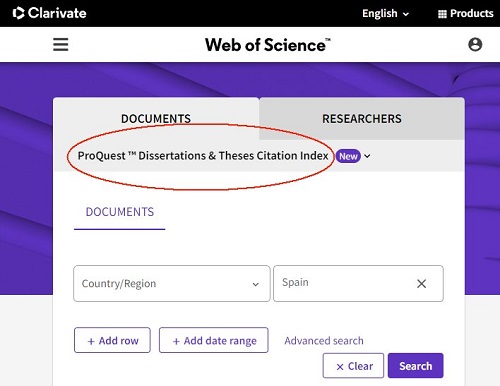Change language from English dropdown
Viewport: 500px width, 386px height.
coord(385,14)
